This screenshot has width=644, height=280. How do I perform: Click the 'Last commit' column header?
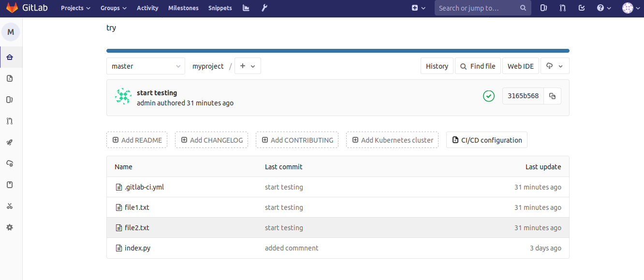(283, 167)
